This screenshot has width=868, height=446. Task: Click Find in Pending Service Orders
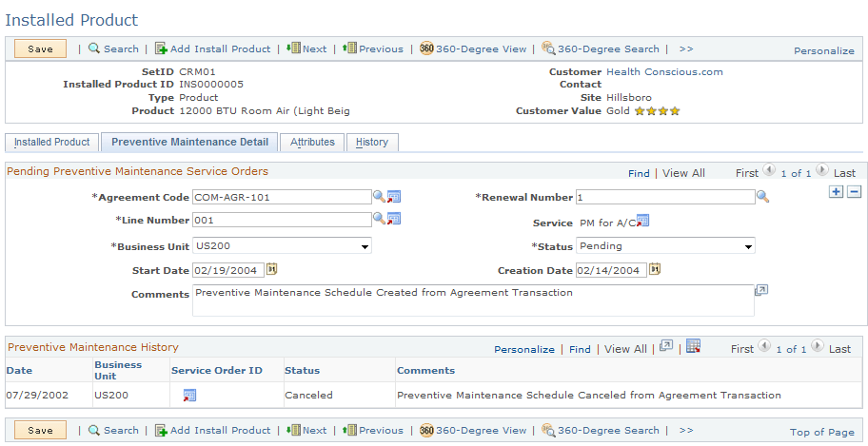tap(639, 173)
